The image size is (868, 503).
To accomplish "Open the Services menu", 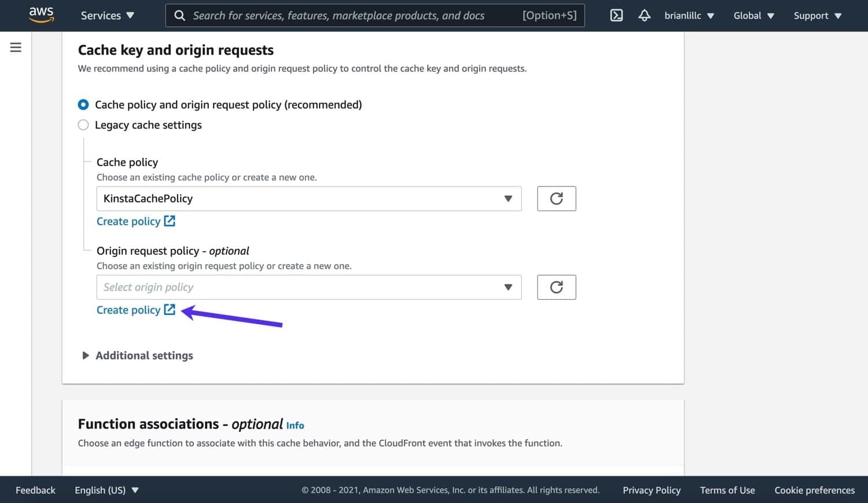I will 106,16.
